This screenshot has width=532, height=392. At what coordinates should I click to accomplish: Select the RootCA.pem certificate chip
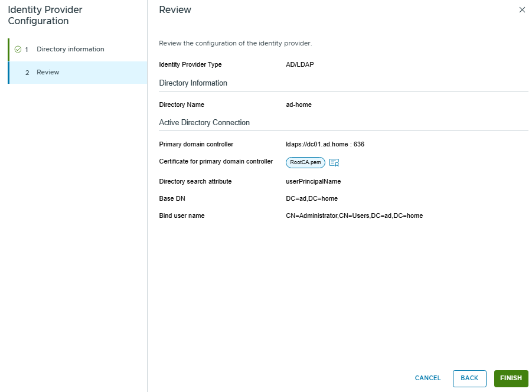(305, 162)
